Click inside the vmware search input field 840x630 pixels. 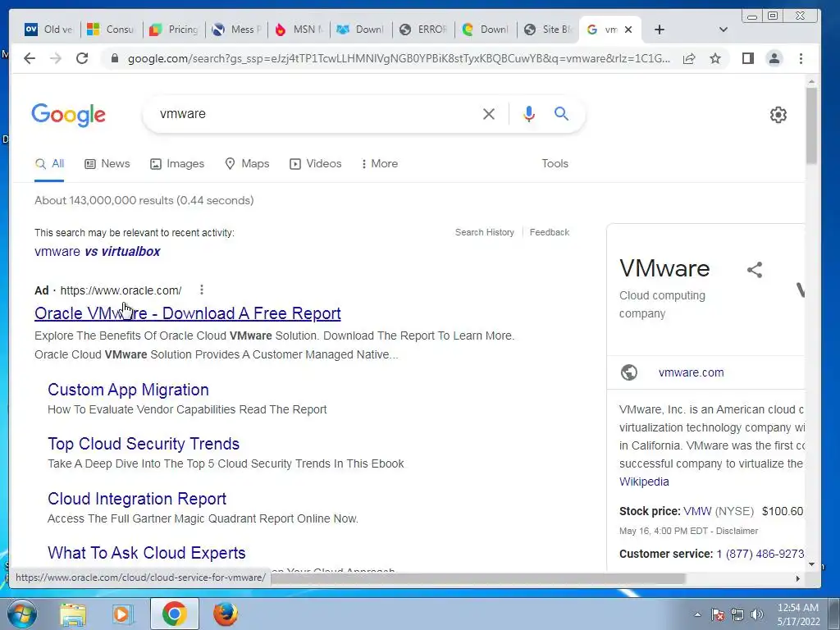click(x=316, y=113)
